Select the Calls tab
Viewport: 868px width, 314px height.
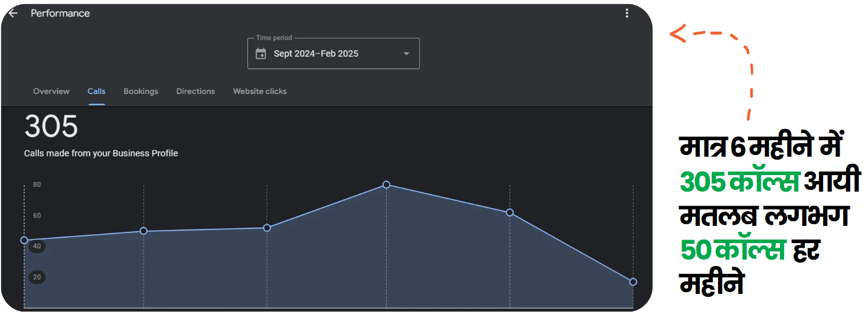click(x=96, y=91)
